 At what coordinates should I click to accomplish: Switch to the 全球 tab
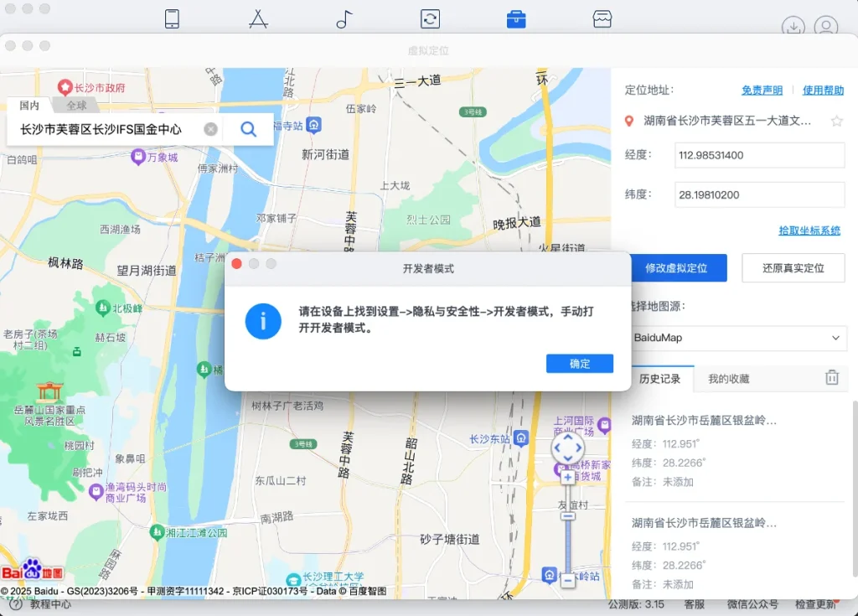(76, 105)
